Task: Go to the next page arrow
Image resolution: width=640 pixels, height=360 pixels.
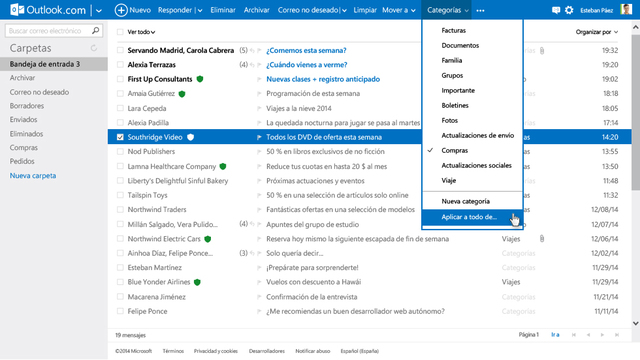Action: (602, 335)
